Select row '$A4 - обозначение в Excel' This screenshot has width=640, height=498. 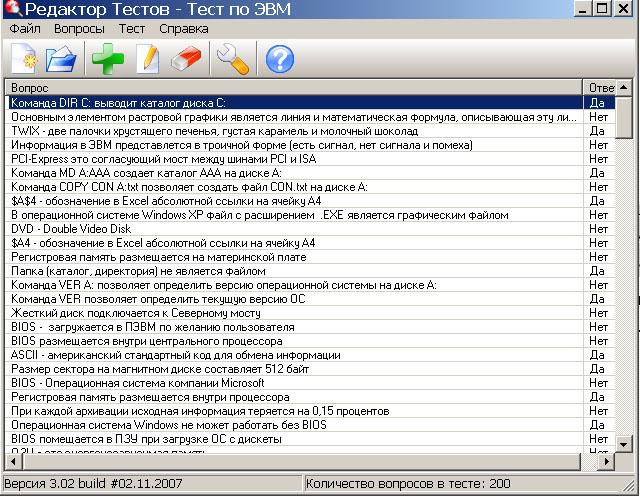point(310,243)
